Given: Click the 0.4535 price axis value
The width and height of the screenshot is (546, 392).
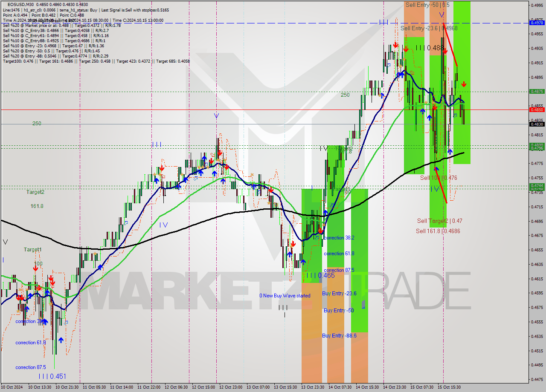Looking at the screenshot, I should [x=537, y=336].
